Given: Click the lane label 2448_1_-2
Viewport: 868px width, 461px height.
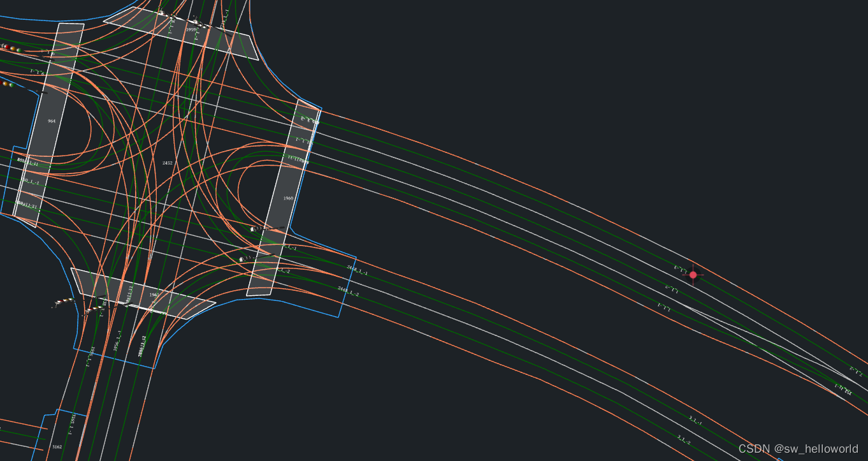Looking at the screenshot, I should pos(348,291).
